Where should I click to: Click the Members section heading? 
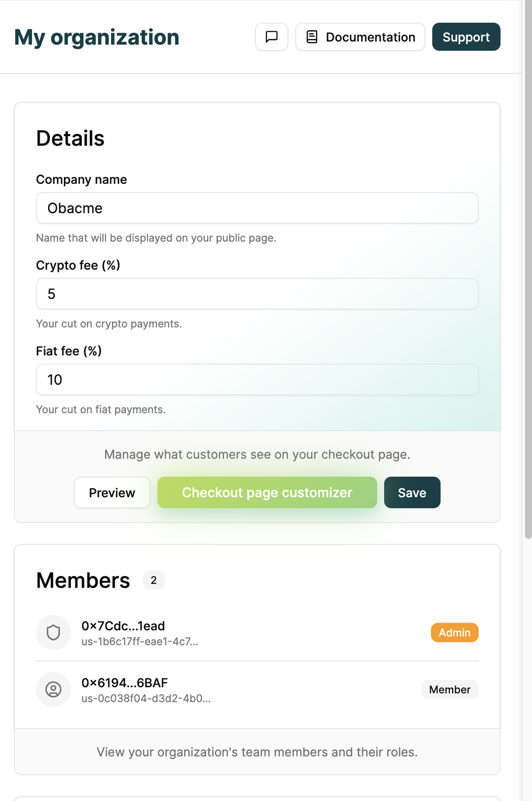[x=83, y=580]
